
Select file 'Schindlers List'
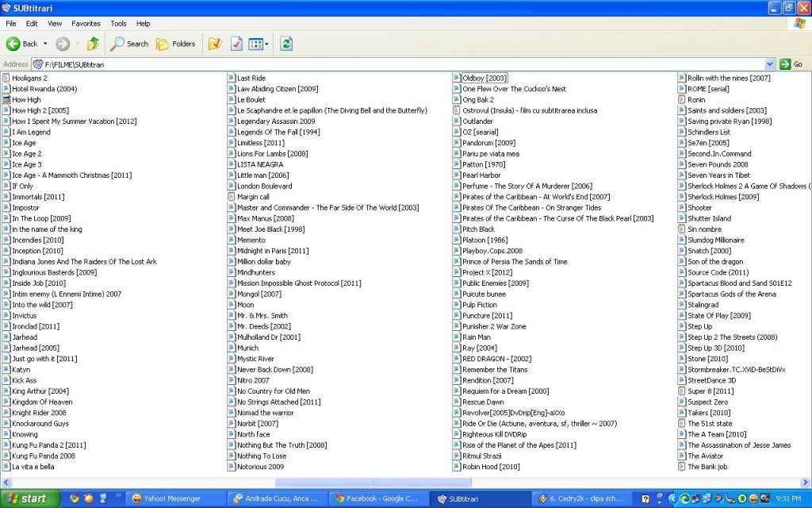(x=709, y=132)
